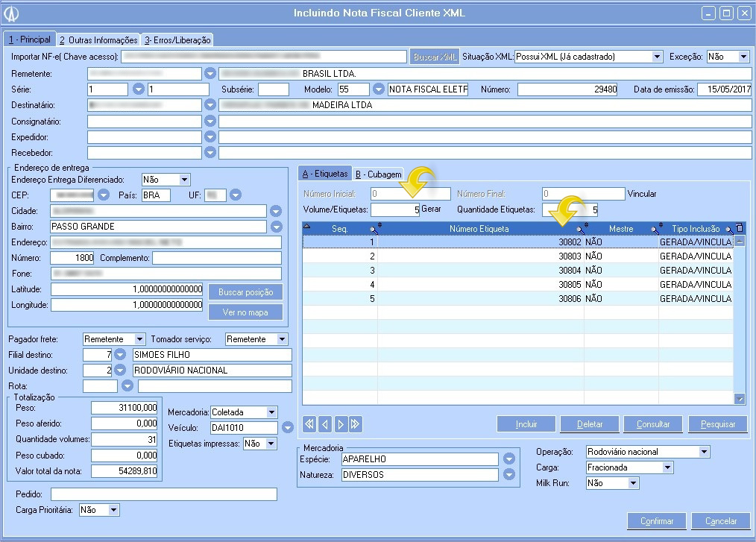Click the lookup icon next to Filial destino

(x=119, y=355)
